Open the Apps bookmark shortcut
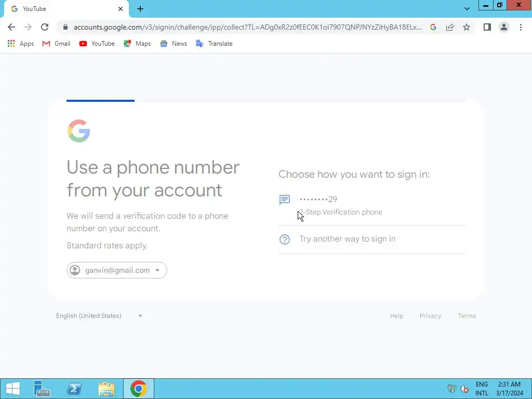 [20, 44]
